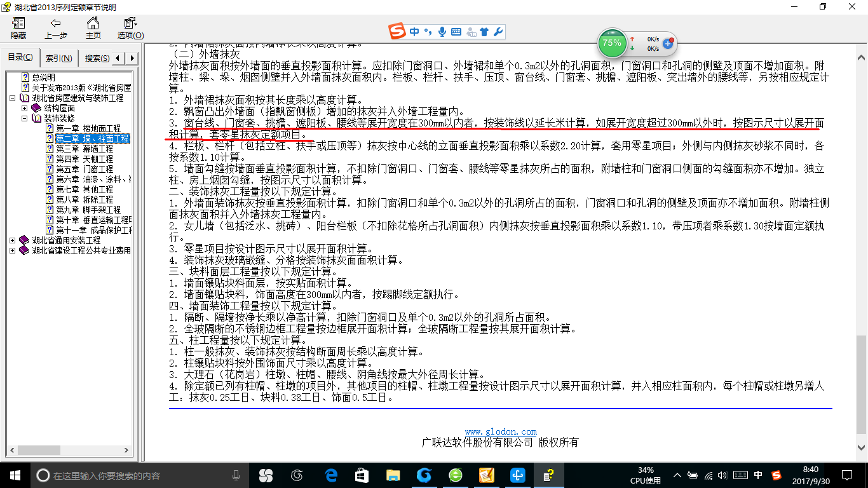Select 第四章 天棚工程
The width and height of the screenshot is (868, 488).
[x=85, y=159]
